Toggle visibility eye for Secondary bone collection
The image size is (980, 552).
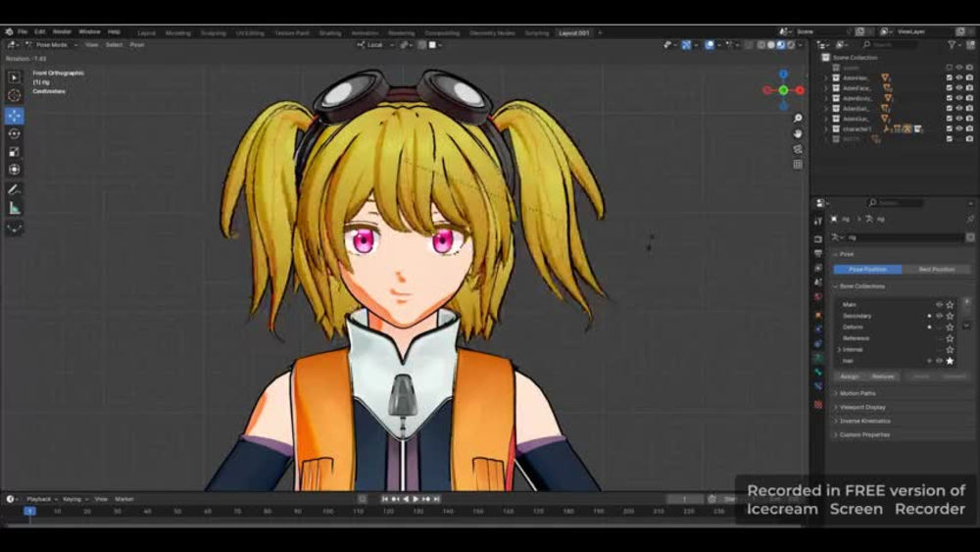(939, 316)
